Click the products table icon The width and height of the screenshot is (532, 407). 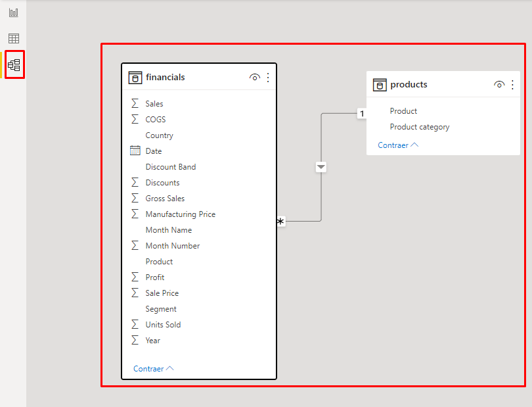click(380, 85)
